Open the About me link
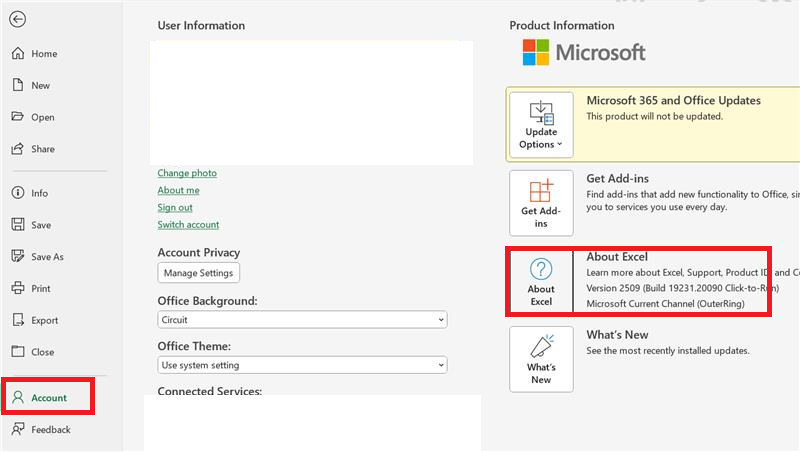This screenshot has height=452, width=800. pos(179,190)
